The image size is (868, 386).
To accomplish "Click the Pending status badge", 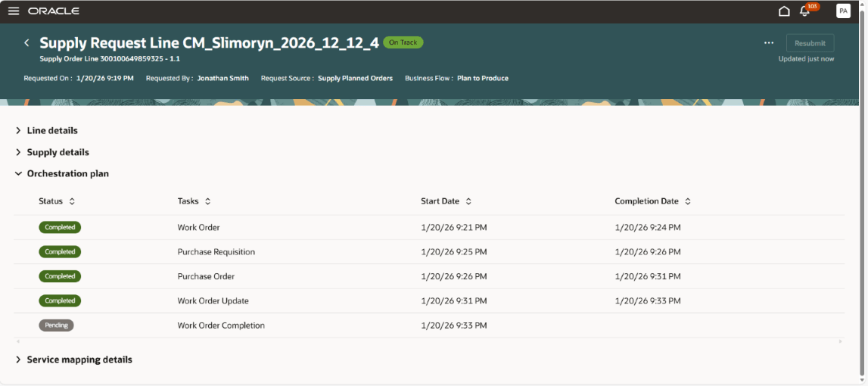I will pyautogui.click(x=57, y=325).
